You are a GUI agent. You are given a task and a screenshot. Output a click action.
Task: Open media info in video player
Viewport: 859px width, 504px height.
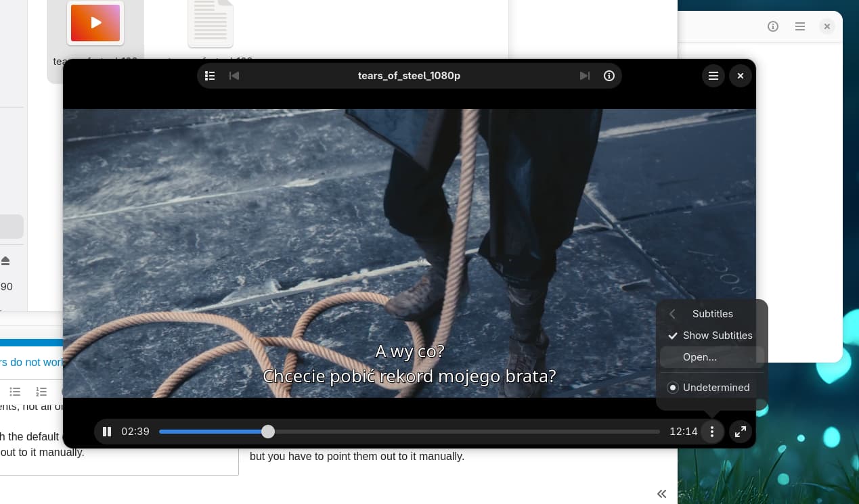pos(609,76)
